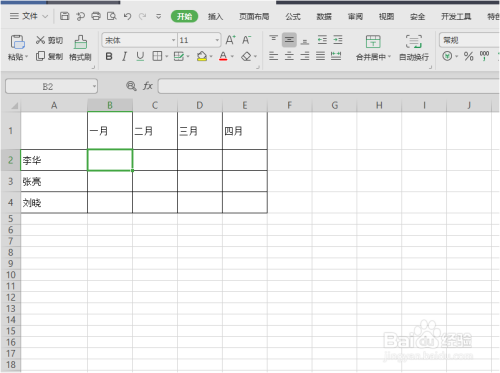The width and height of the screenshot is (500, 373).
Task: Expand the paste options arrow under 粘贴
Action: (x=27, y=57)
